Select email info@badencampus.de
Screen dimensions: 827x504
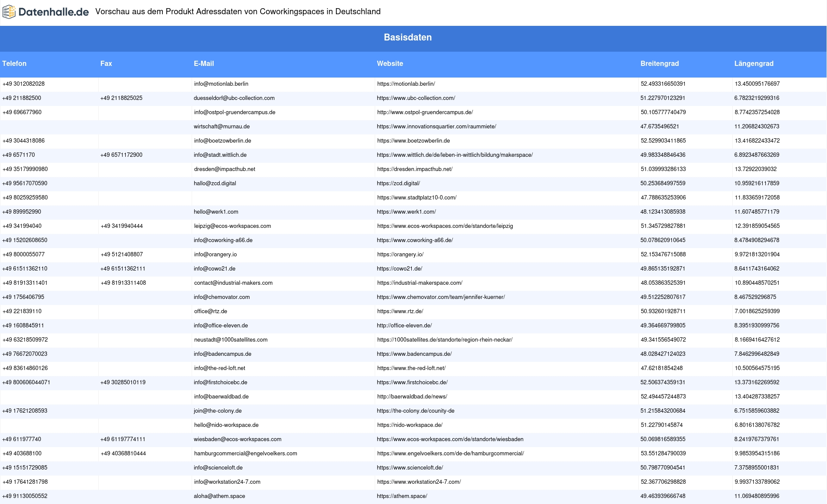(x=223, y=354)
